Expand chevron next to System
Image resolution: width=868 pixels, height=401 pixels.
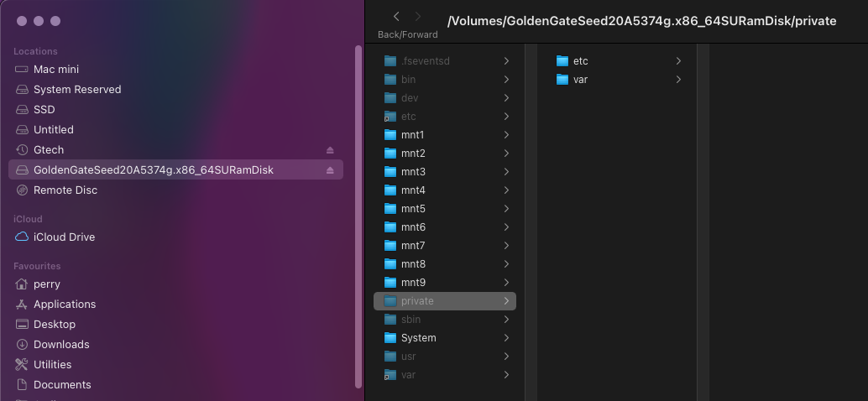[x=506, y=338]
